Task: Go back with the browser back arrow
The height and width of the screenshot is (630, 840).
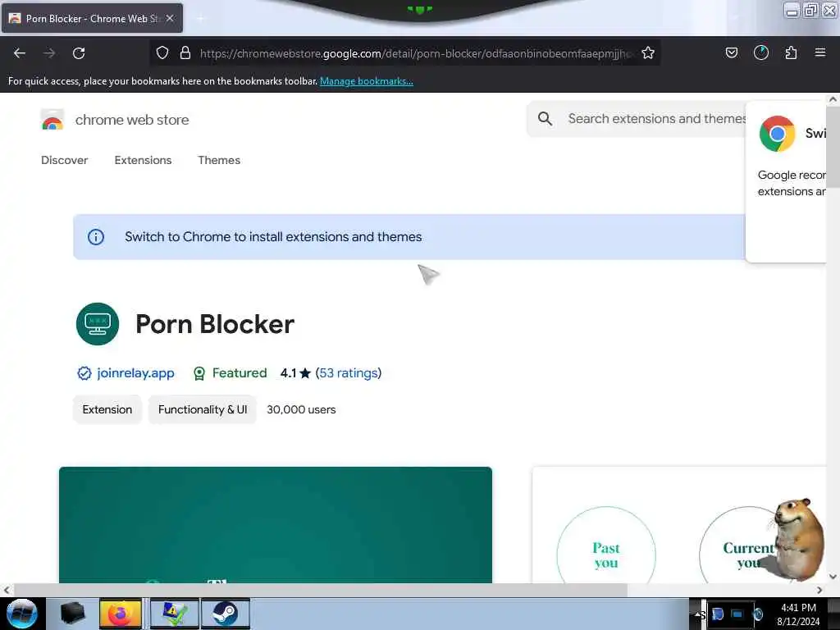Action: pos(20,53)
